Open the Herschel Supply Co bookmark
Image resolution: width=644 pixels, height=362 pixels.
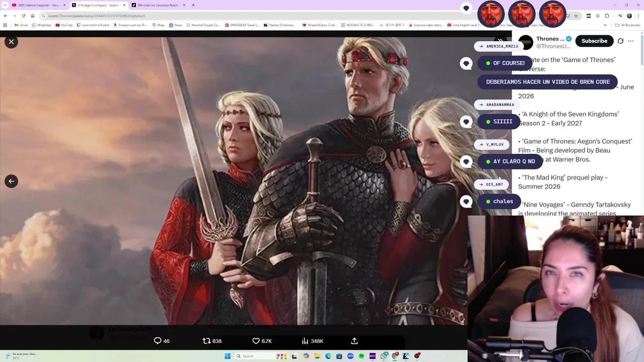pyautogui.click(x=203, y=25)
